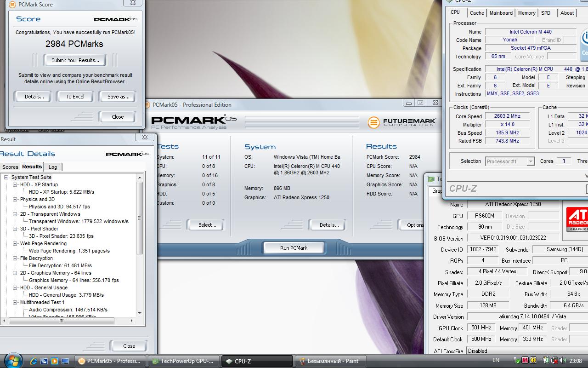The height and width of the screenshot is (368, 588).
Task: Select Audio Compression: 1467.514 KB/s result
Action: point(68,310)
